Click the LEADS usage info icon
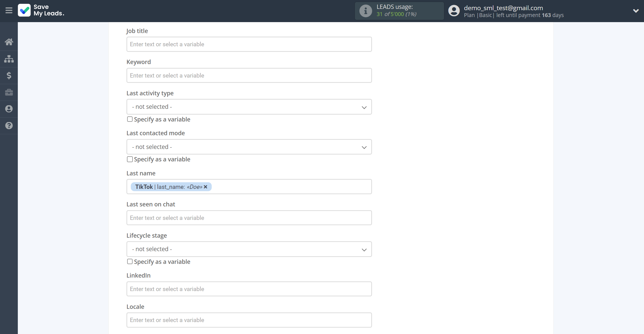 (x=366, y=11)
